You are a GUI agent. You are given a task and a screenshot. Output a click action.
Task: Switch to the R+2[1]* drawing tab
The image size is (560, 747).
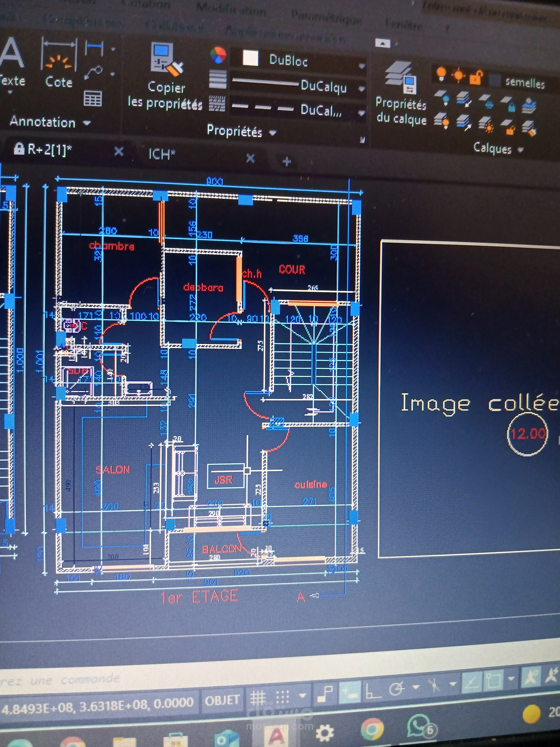[x=43, y=149]
